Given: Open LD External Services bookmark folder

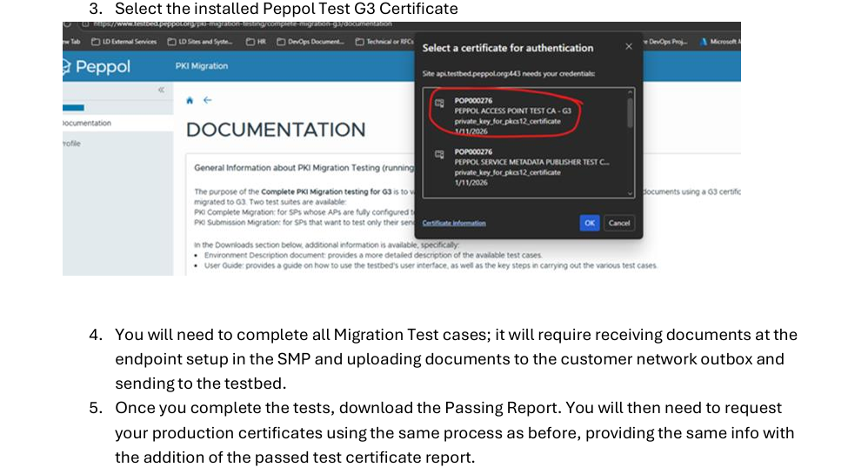Looking at the screenshot, I should click(x=124, y=42).
